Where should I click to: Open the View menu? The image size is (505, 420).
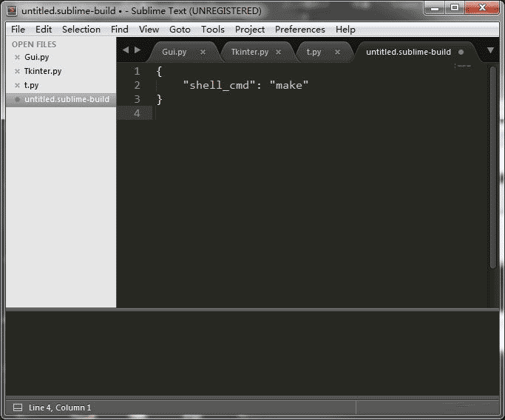coord(149,30)
